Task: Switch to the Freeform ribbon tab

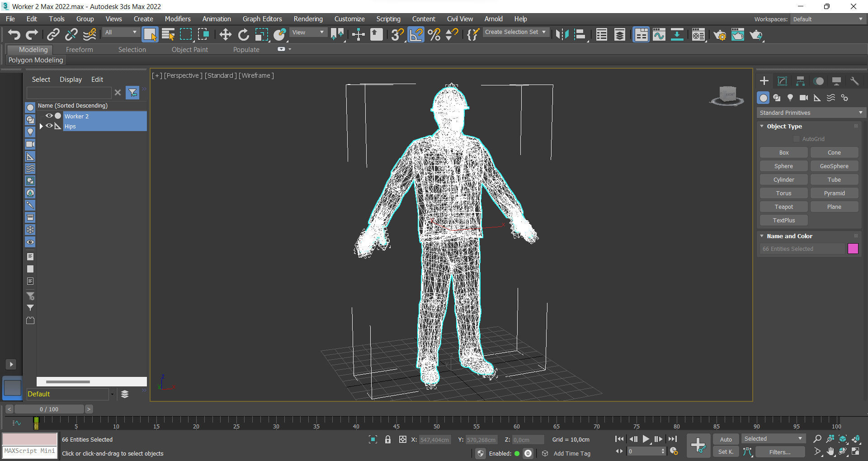Action: 79,50
